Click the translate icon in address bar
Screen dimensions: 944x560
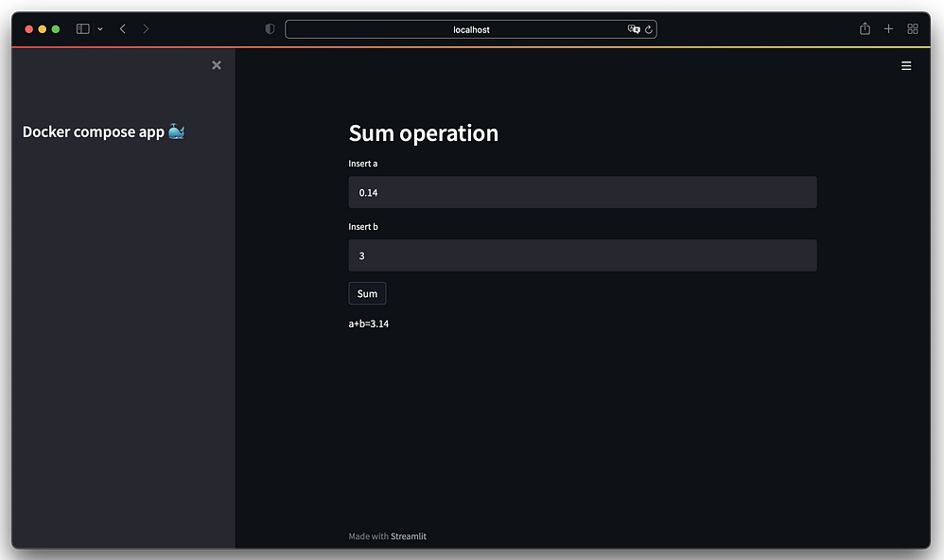click(x=634, y=29)
